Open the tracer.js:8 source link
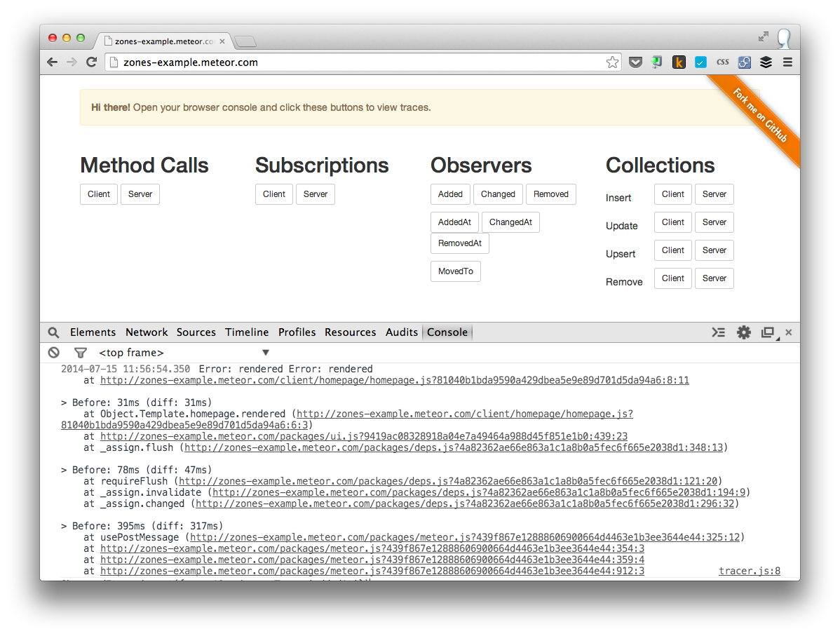This screenshot has height=636, width=840. point(749,571)
